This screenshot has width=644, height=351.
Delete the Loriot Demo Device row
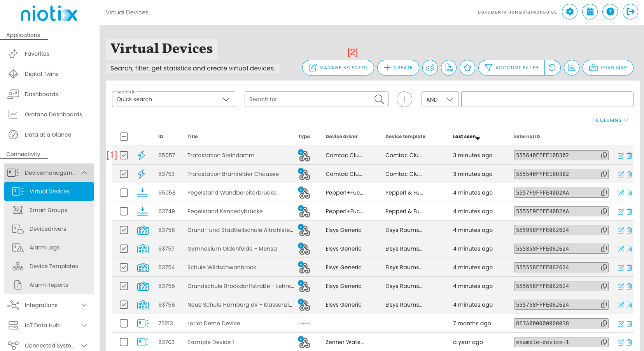click(629, 324)
